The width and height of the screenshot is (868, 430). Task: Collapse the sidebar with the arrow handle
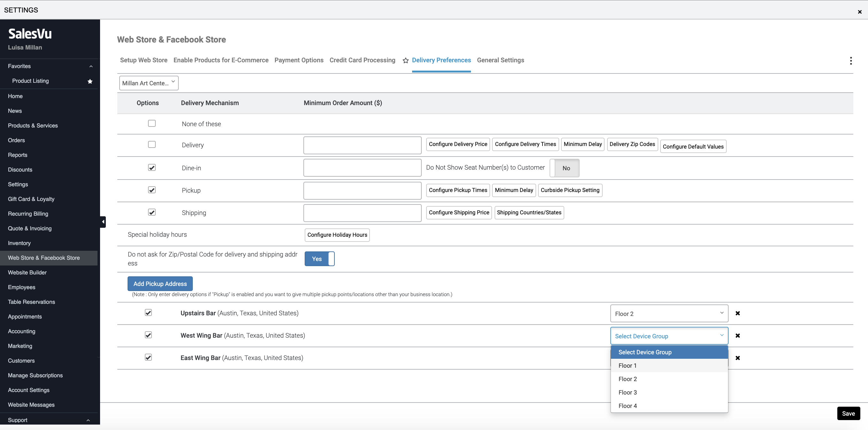pyautogui.click(x=103, y=222)
